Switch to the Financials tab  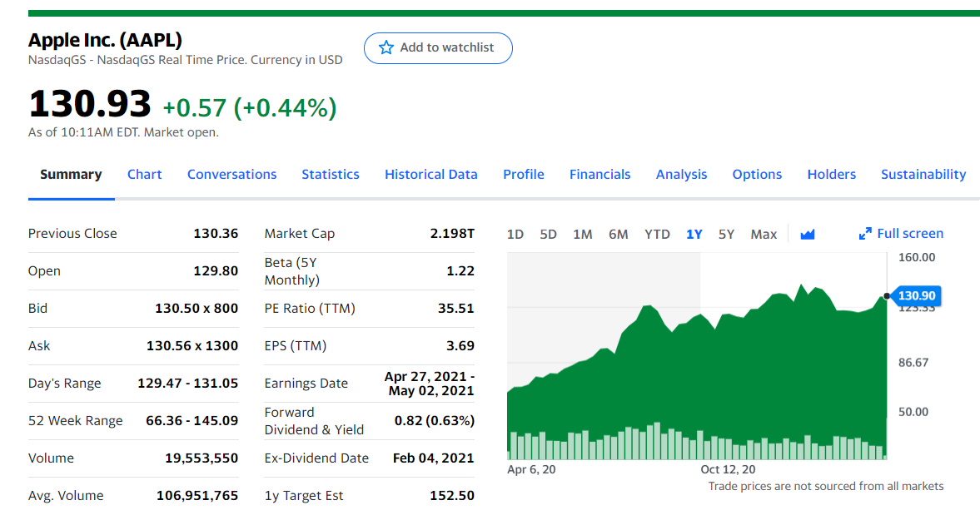click(600, 174)
